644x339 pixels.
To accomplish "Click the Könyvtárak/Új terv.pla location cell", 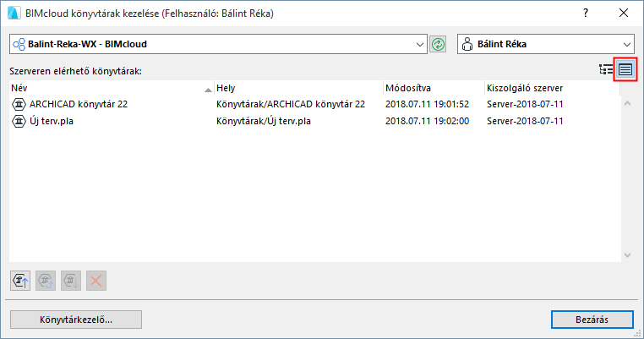I will click(x=264, y=121).
